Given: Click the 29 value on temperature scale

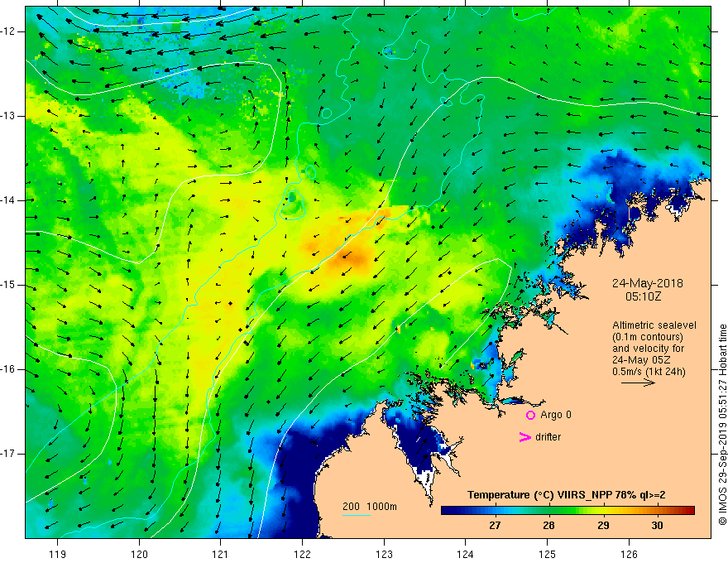Looking at the screenshot, I should [x=603, y=526].
